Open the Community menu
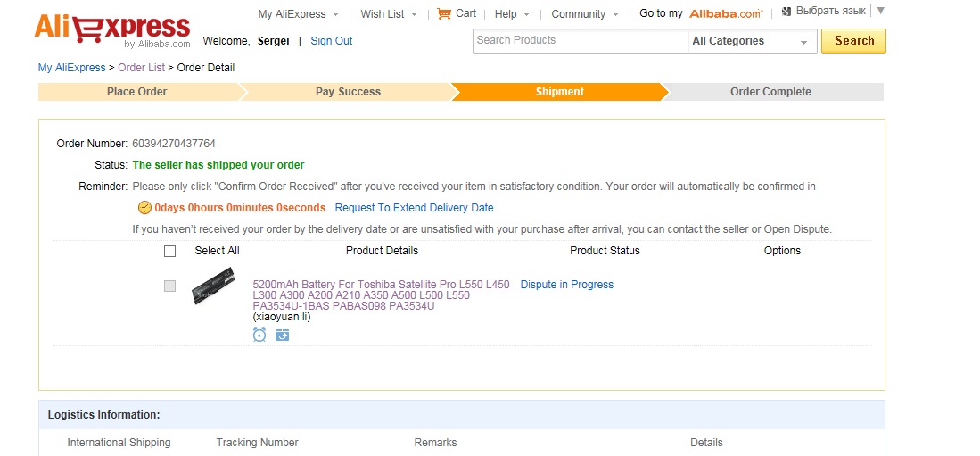 (x=585, y=14)
